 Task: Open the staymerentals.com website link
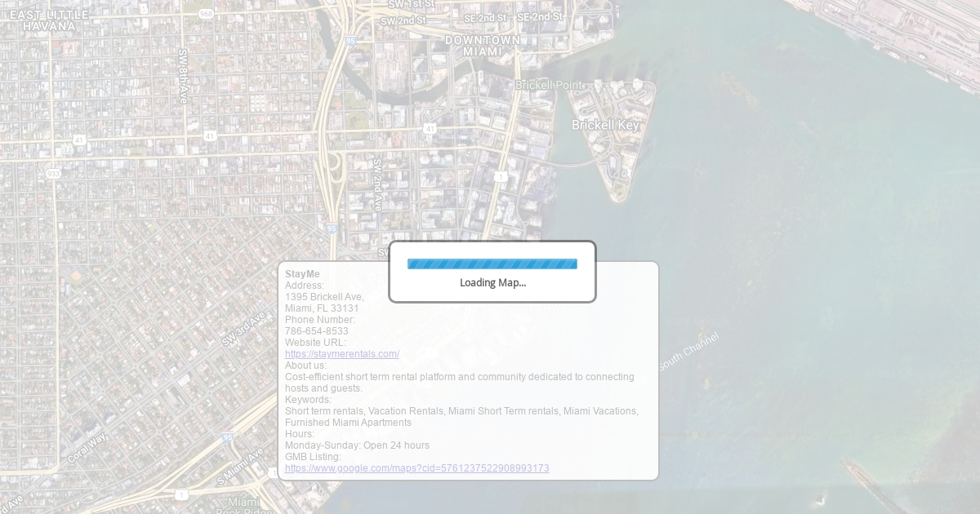coord(341,354)
